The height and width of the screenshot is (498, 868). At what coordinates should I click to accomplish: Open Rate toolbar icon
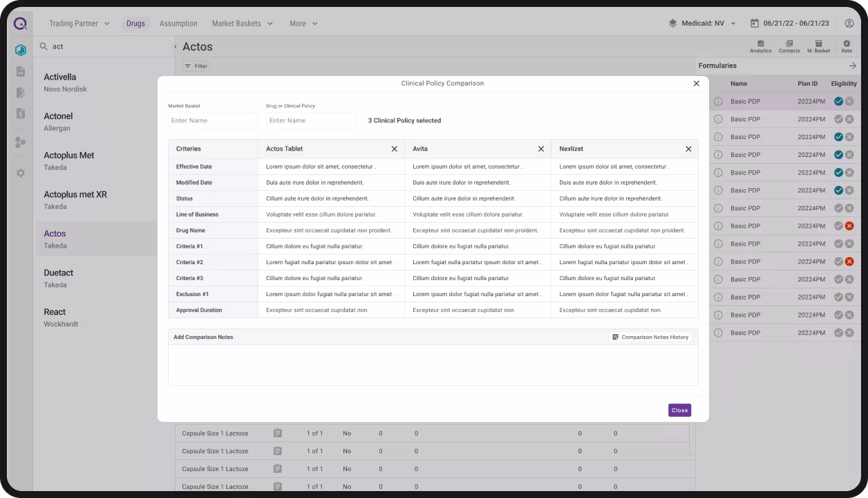point(847,46)
